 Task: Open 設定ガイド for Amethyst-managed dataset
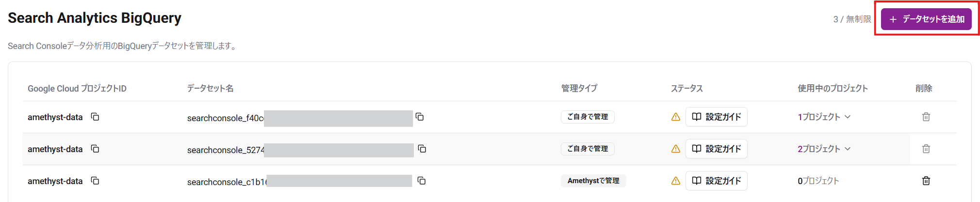[x=716, y=181]
